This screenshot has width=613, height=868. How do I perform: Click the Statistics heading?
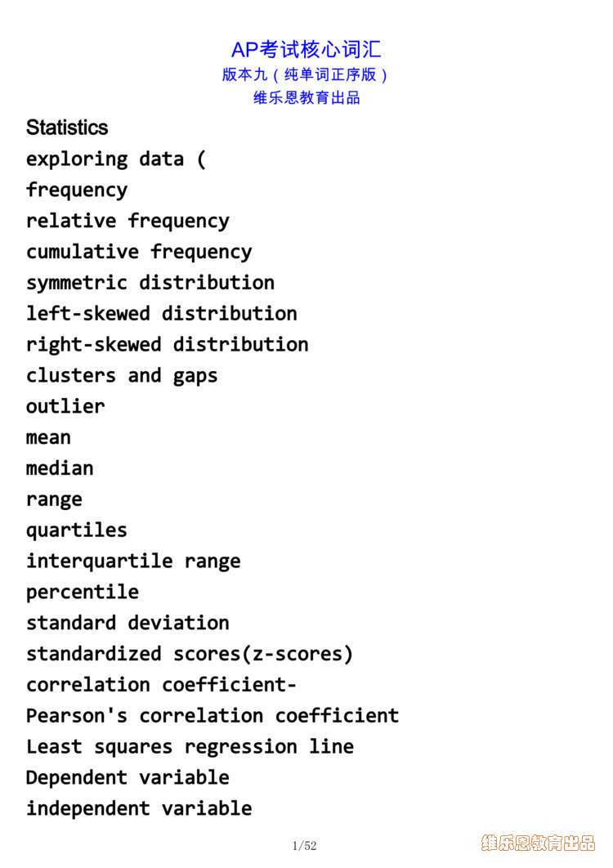[x=67, y=128]
